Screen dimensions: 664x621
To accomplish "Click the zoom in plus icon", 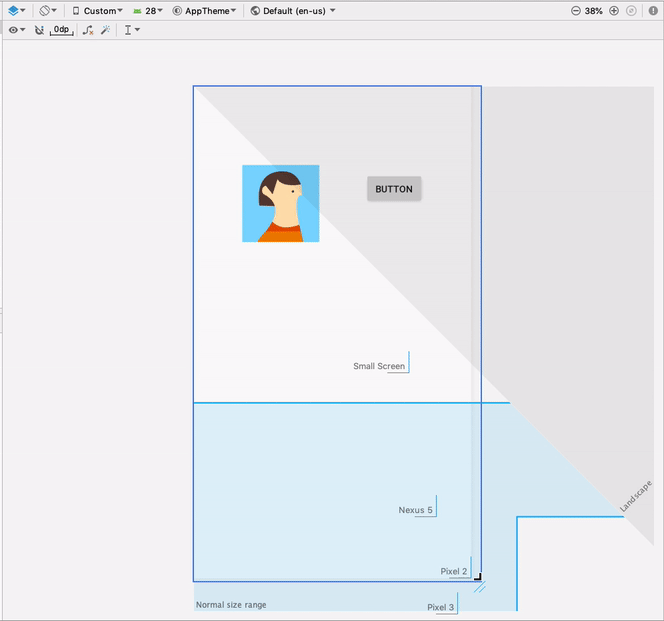I will point(614,11).
